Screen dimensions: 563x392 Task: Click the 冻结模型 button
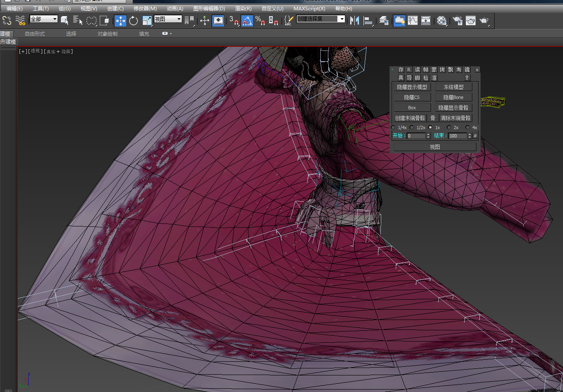[453, 87]
